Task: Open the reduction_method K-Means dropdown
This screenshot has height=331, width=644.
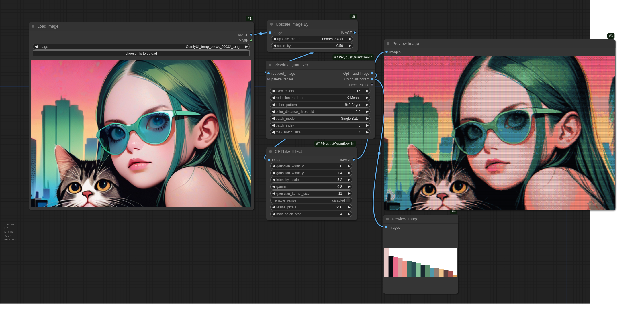Action: coord(320,98)
